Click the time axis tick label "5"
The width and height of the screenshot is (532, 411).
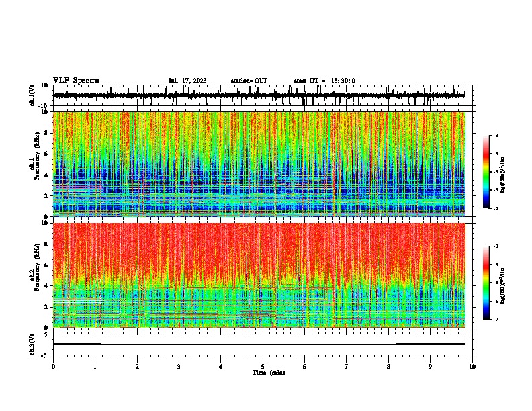263,367
